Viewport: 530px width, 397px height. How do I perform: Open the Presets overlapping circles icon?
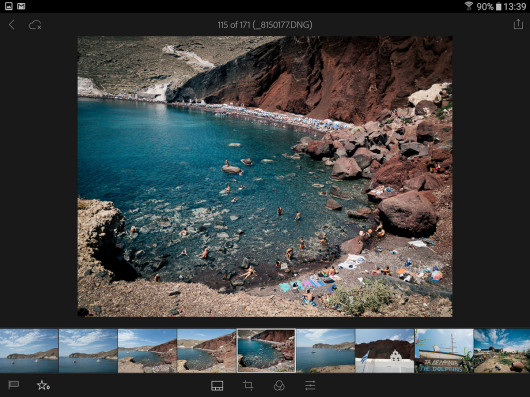pos(279,386)
